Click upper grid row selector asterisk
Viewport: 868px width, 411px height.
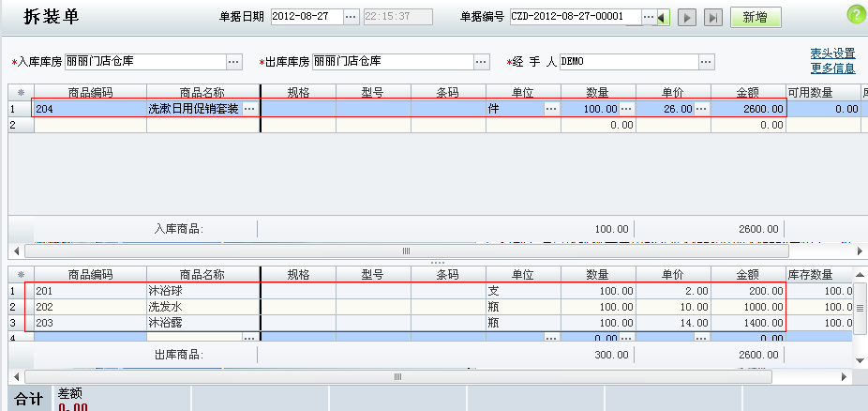(21, 93)
